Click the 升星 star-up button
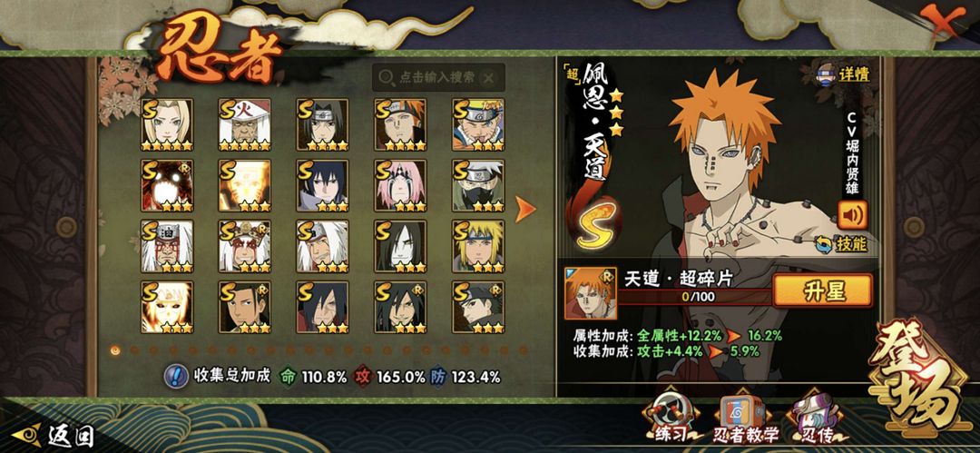 (x=822, y=291)
